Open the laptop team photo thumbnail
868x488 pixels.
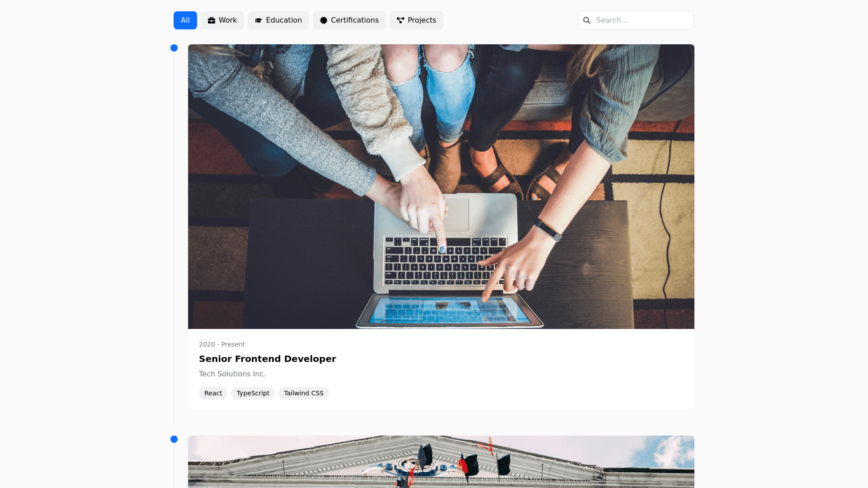(441, 186)
